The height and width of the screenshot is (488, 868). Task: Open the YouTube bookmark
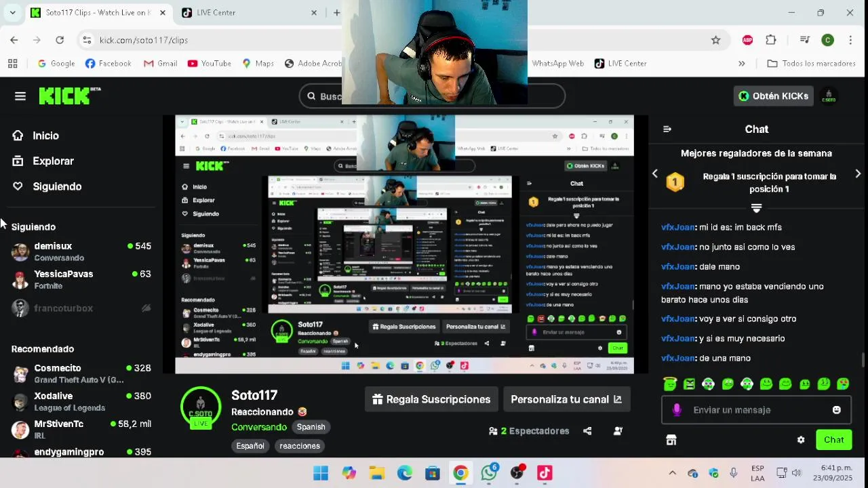pyautogui.click(x=209, y=64)
